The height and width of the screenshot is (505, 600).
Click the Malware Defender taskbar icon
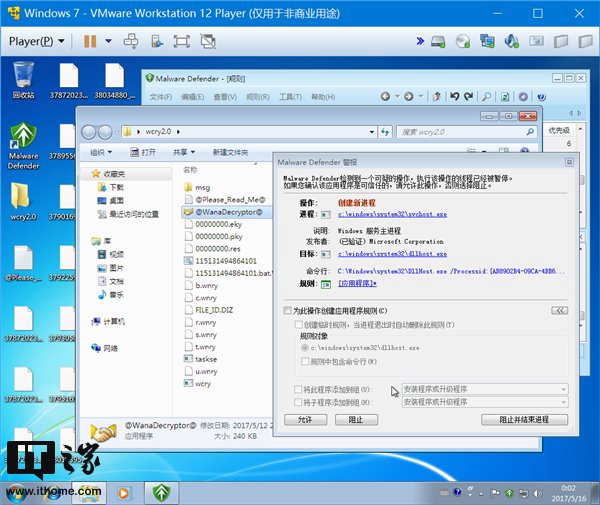tap(159, 491)
